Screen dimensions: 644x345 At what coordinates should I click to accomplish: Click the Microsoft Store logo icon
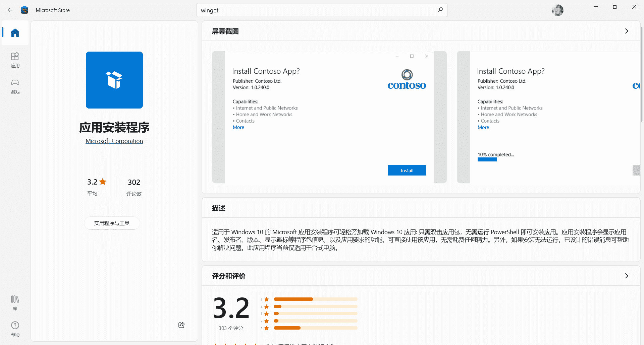[x=24, y=10]
